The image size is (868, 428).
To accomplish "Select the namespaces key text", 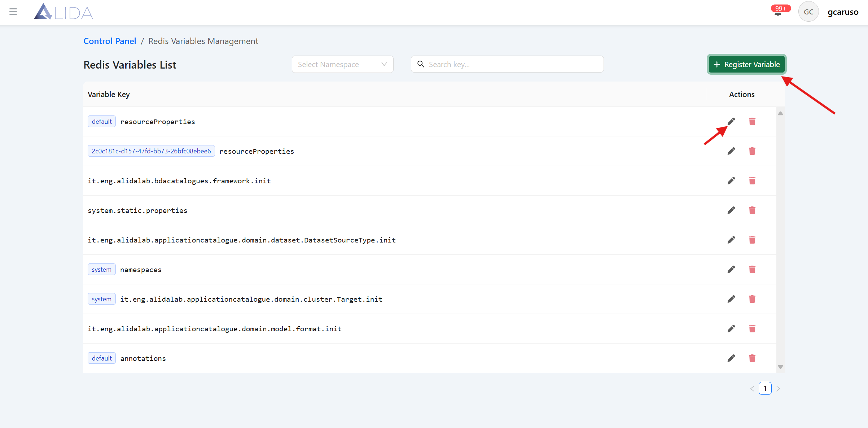I will click(x=141, y=270).
